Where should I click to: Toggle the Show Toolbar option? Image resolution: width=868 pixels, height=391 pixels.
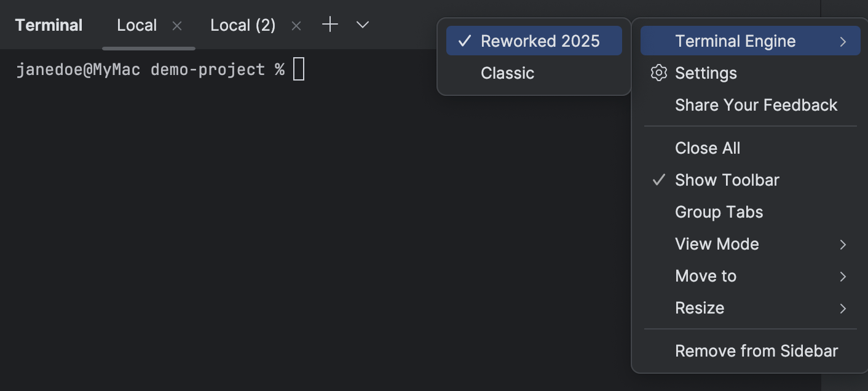point(726,180)
